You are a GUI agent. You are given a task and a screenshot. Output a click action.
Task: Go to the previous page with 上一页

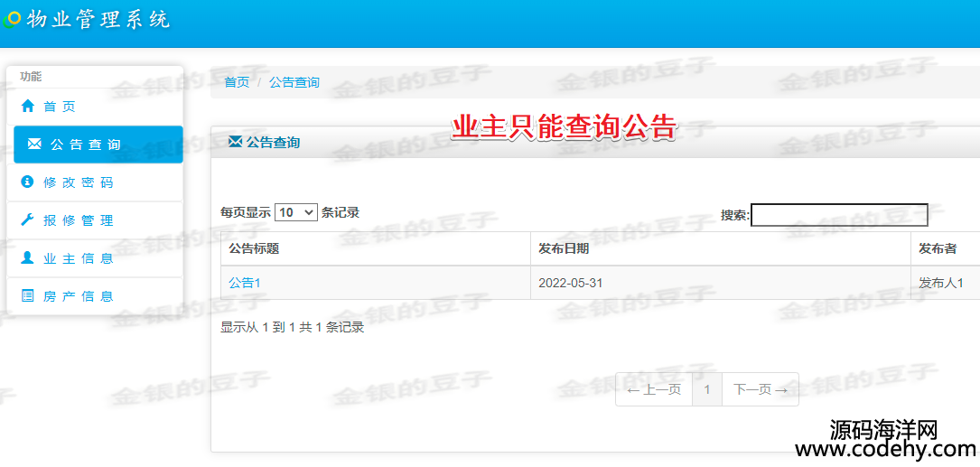pyautogui.click(x=654, y=389)
